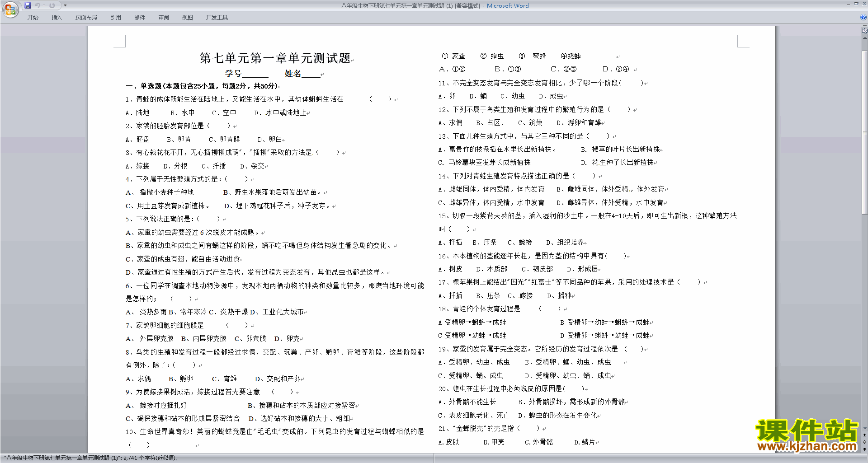Screen dimensions: 868x463
Task: Click option B. 蛹 under question 11
Action: (478, 96)
